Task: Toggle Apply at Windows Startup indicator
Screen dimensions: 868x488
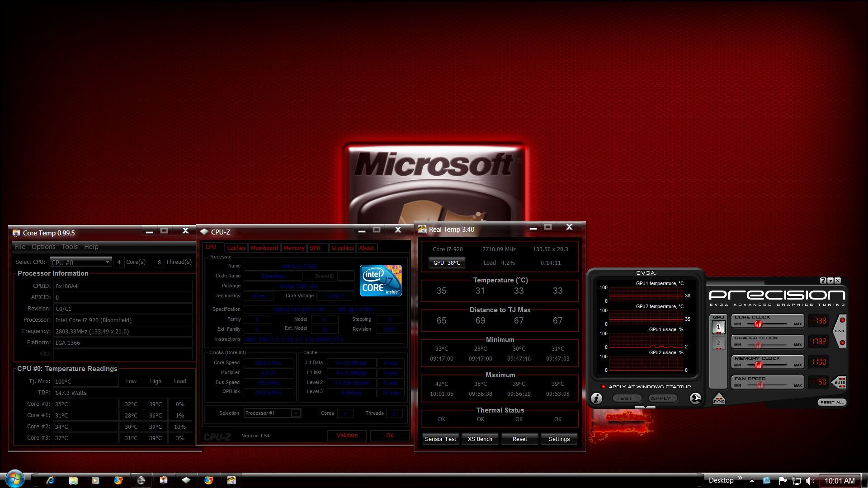Action: 603,387
